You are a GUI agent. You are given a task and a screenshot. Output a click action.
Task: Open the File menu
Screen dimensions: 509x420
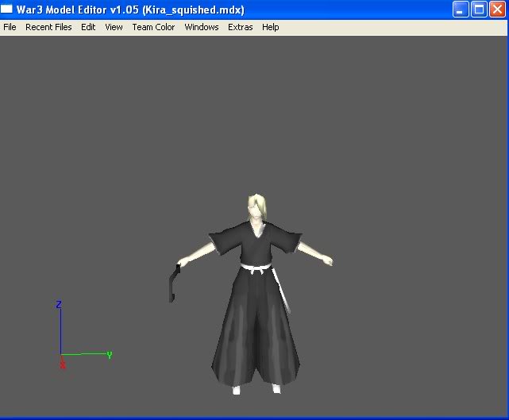click(10, 27)
